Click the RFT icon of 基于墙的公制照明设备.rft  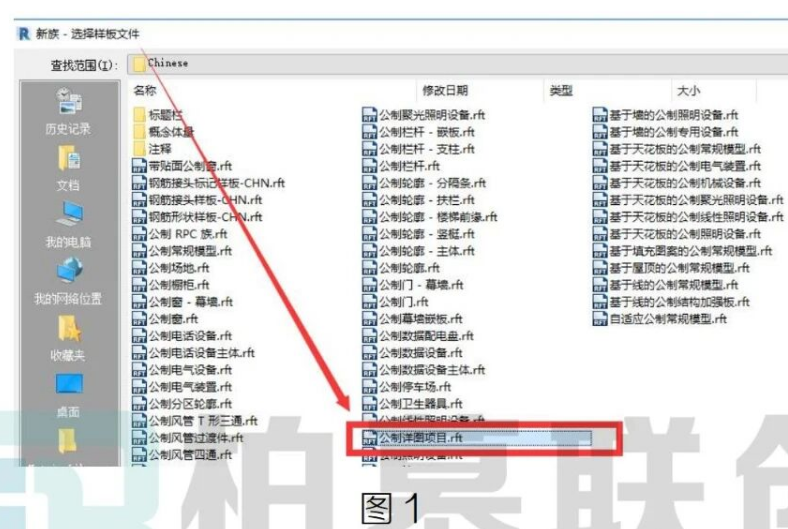[600, 115]
